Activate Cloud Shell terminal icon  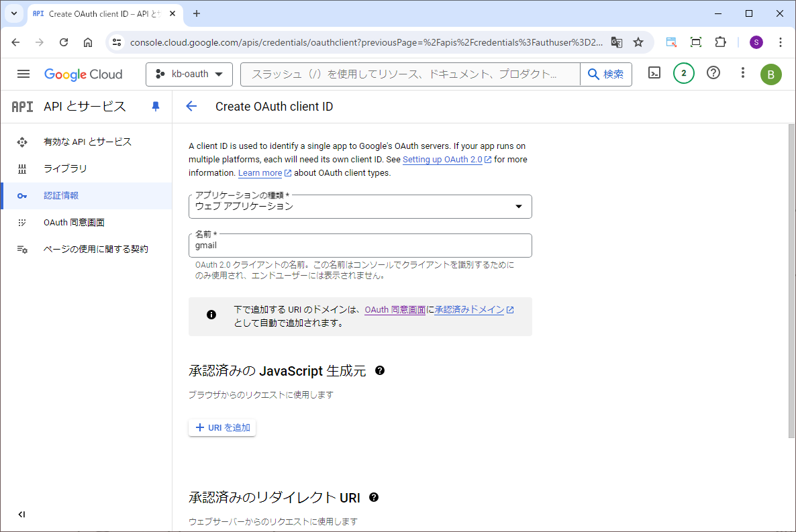[x=654, y=74]
